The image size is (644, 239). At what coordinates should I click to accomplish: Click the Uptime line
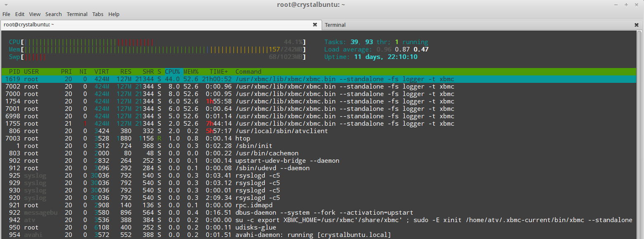[371, 57]
